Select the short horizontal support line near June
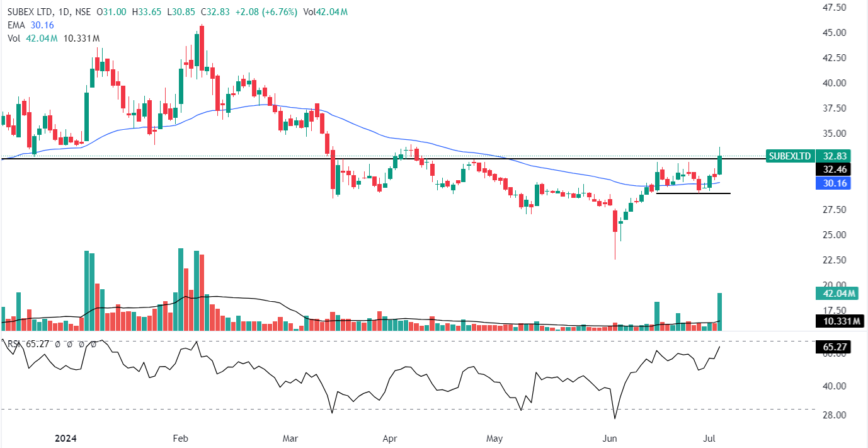Viewport: 868px width, 448px height. (693, 193)
